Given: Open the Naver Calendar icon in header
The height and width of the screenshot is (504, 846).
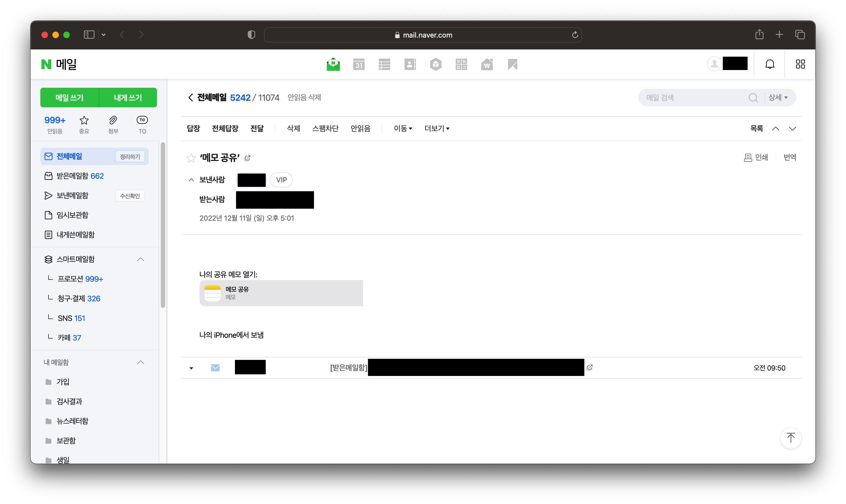Looking at the screenshot, I should pyautogui.click(x=358, y=64).
